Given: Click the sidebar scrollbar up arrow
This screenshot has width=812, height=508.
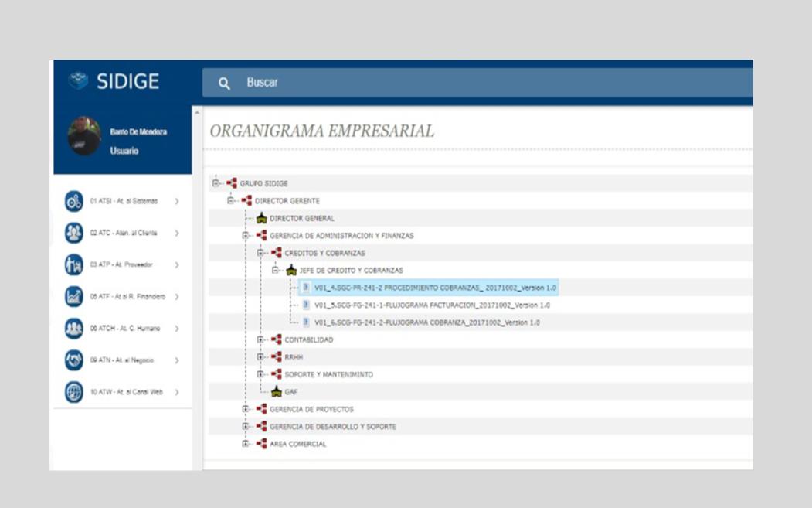Looking at the screenshot, I should coord(197,112).
